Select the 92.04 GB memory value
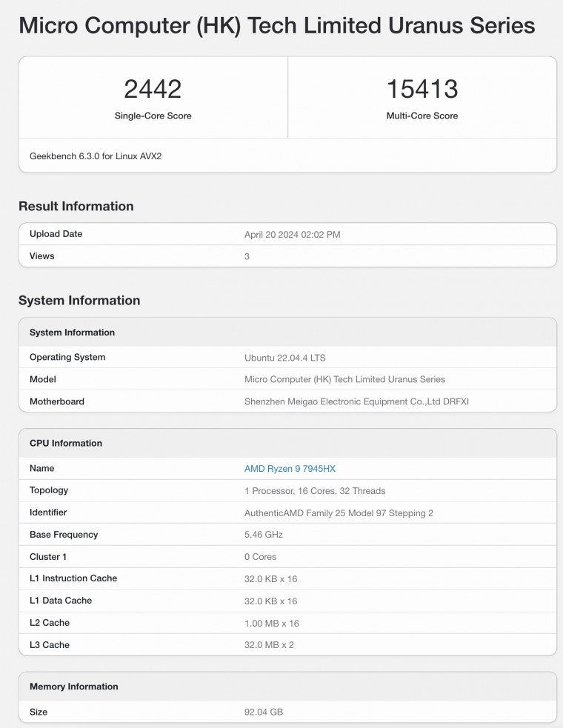This screenshot has width=563, height=728. (264, 712)
